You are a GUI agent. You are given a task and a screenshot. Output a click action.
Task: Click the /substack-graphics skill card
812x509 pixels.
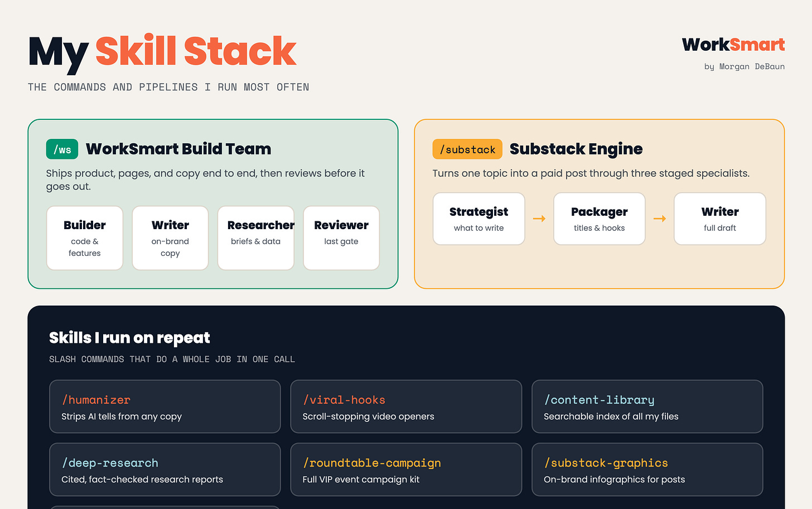[647, 469]
